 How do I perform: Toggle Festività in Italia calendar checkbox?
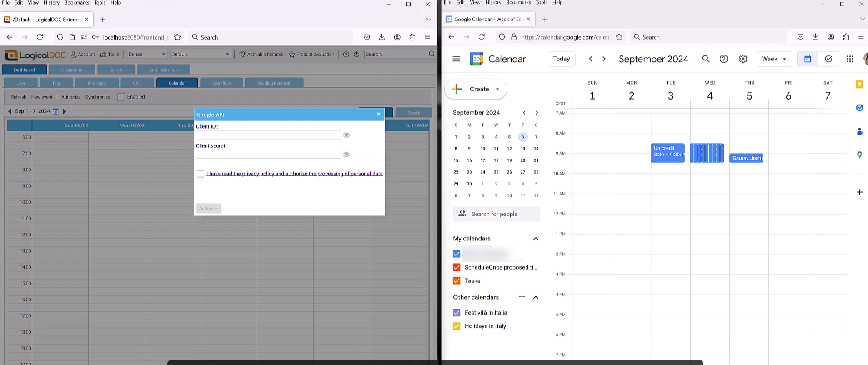point(457,313)
